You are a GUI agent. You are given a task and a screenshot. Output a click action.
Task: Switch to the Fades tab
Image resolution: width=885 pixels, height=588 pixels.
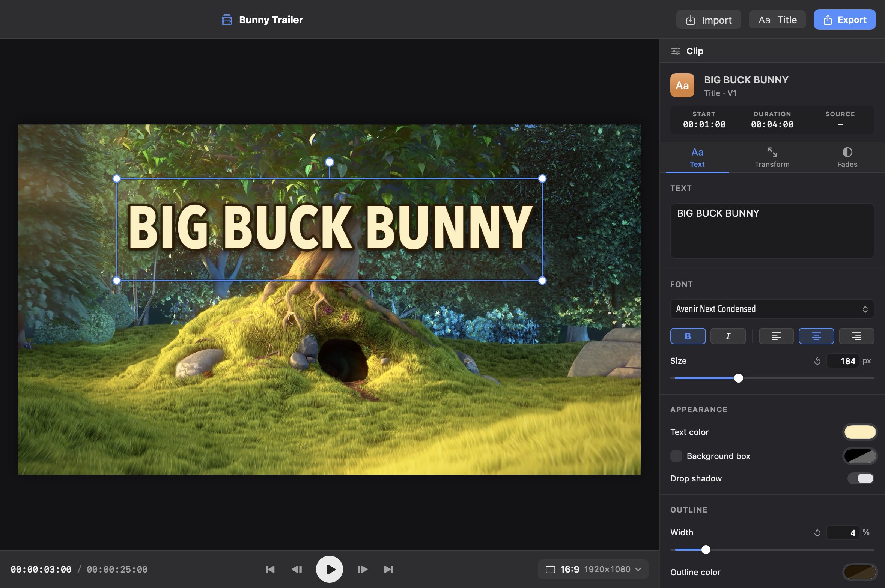point(847,157)
